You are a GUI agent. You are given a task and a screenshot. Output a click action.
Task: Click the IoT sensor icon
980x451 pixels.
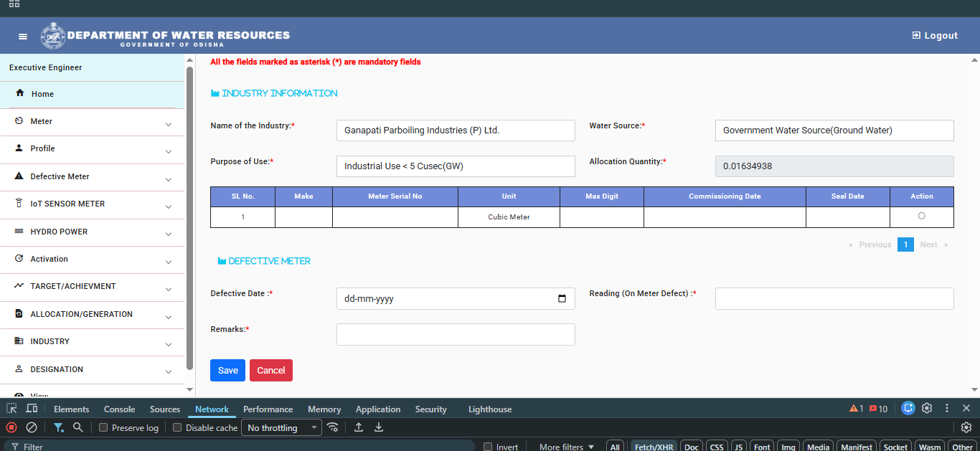coord(19,204)
